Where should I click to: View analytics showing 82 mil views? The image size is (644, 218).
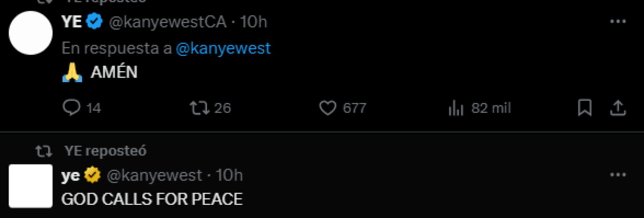[x=456, y=108]
